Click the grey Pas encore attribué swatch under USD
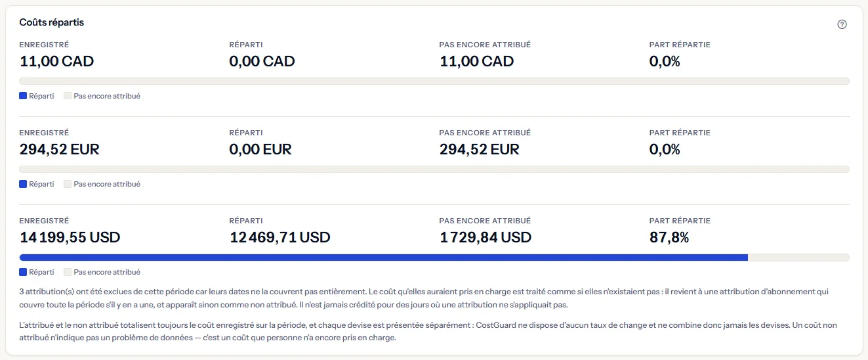Screen dimensions: 868x360 pos(68,272)
